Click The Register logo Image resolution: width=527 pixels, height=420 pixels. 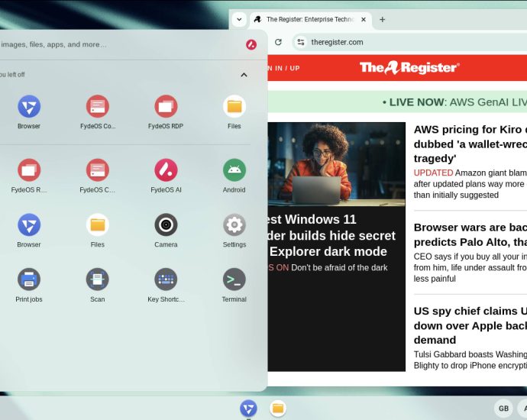coord(409,67)
